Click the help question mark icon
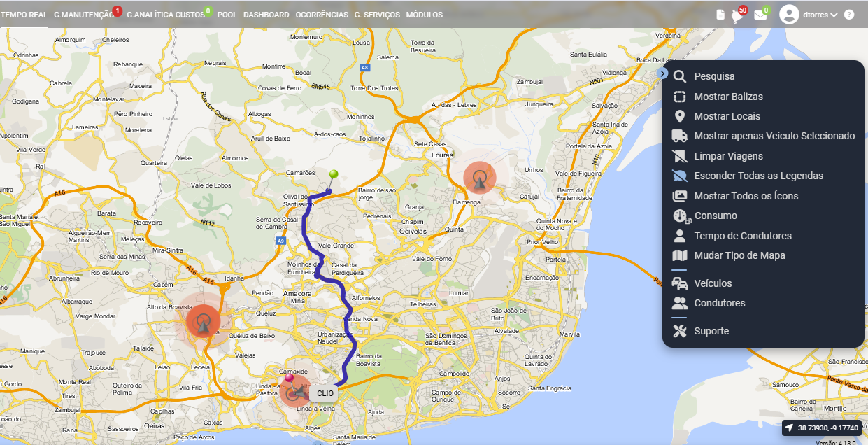The width and height of the screenshot is (868, 445). coord(849,15)
